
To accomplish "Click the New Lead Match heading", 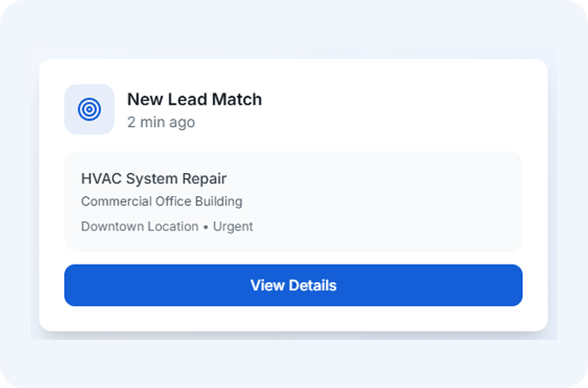I will (194, 99).
